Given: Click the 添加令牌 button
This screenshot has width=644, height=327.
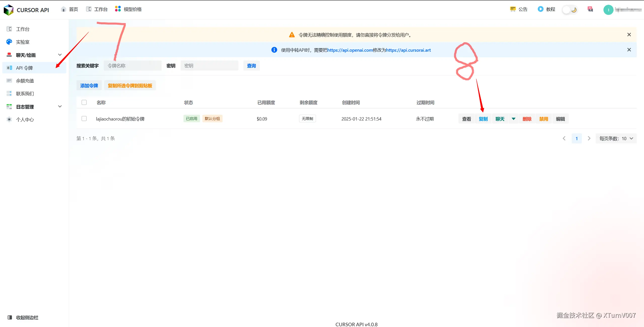Looking at the screenshot, I should coord(89,85).
